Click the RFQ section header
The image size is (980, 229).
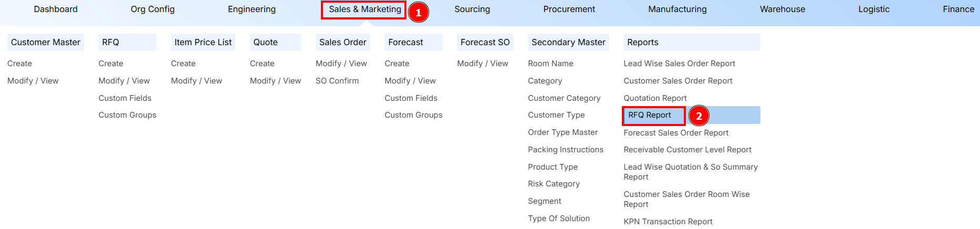[127, 43]
